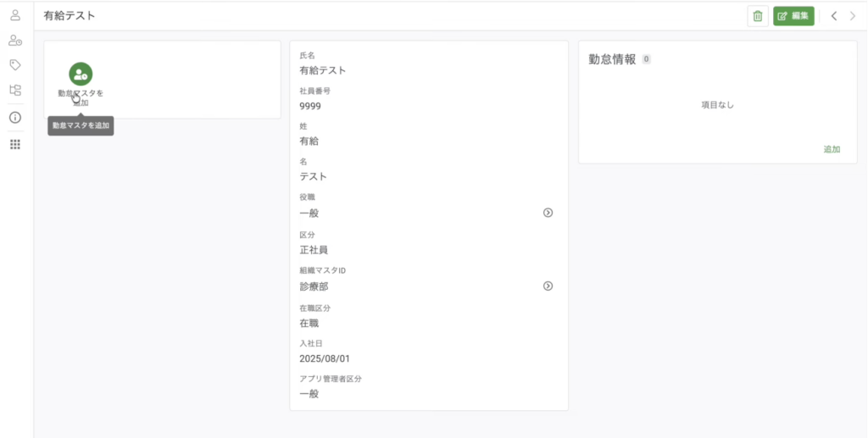
Task: Click the green 勤怠マスタを追加 circle icon
Action: [x=81, y=74]
